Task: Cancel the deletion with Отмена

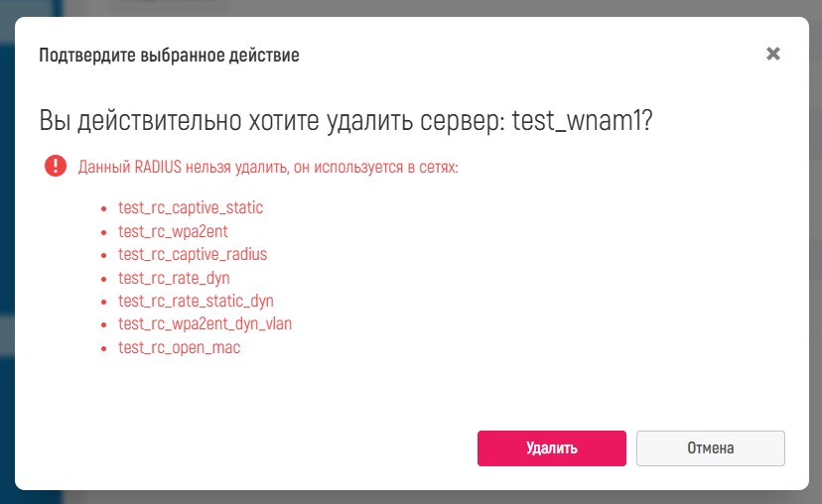Action: pyautogui.click(x=710, y=447)
